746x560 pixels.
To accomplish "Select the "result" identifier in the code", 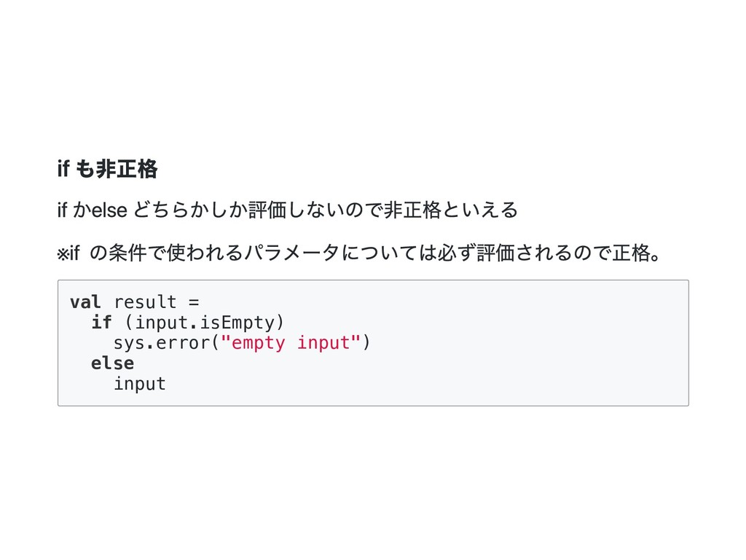I will coord(145,301).
